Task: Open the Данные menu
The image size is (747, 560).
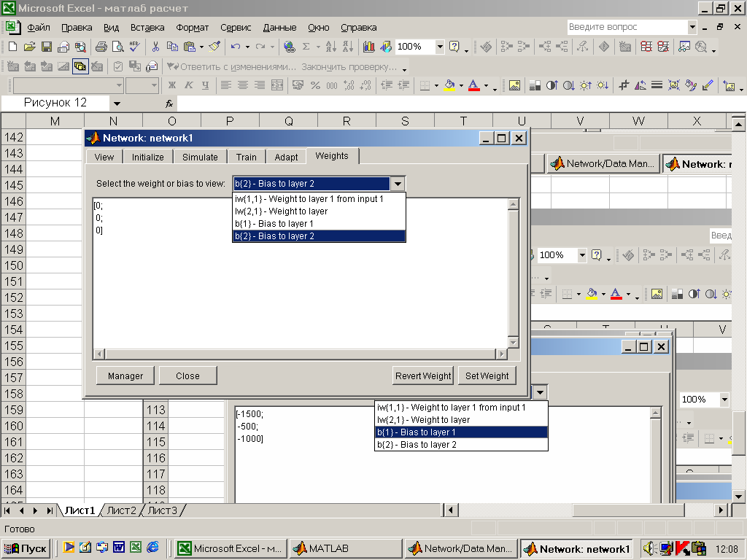Action: pyautogui.click(x=279, y=28)
